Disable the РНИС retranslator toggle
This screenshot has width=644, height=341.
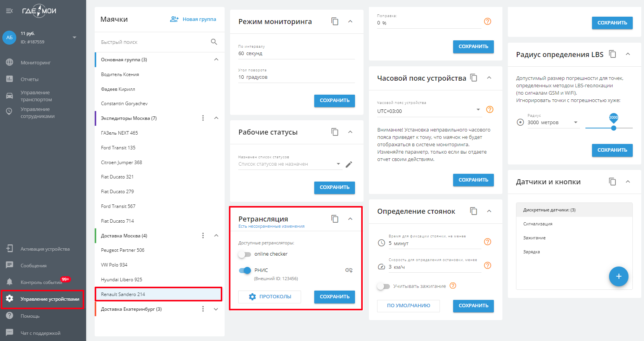coord(245,270)
